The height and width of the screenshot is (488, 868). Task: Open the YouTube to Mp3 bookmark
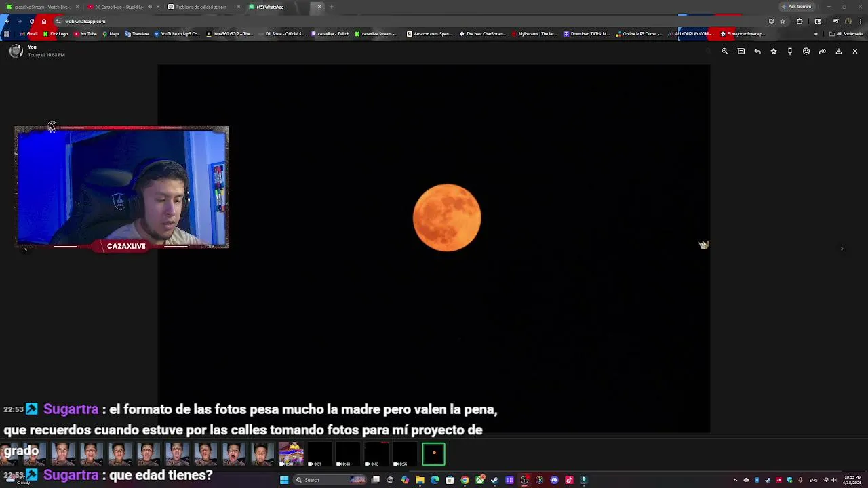click(x=178, y=34)
